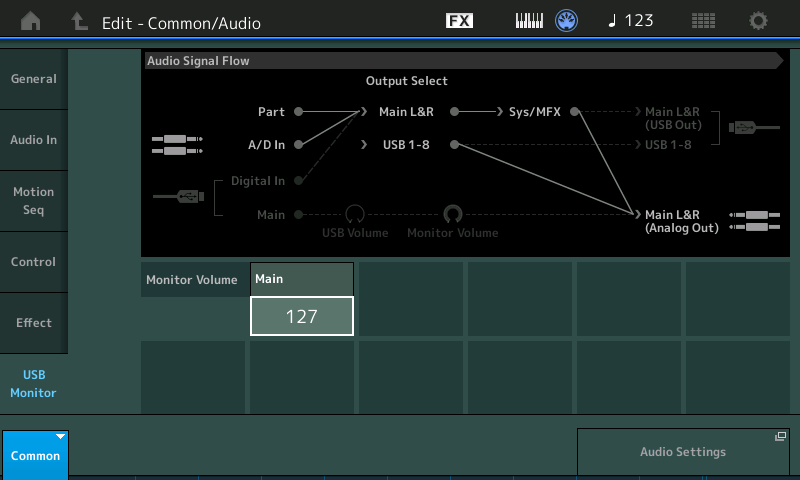Click the Exit up-arrow icon
Screen dimensions: 800x480
tap(79, 21)
